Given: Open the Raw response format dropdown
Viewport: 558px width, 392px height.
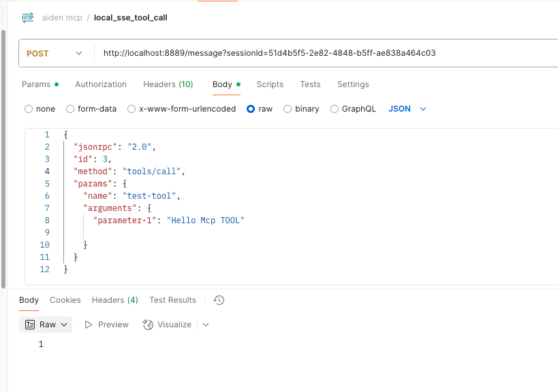Looking at the screenshot, I should (46, 325).
